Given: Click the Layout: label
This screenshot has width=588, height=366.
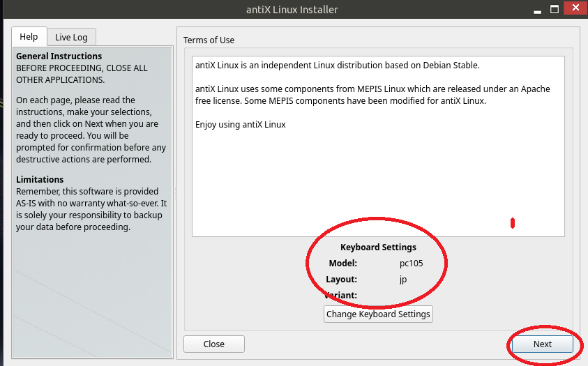Looking at the screenshot, I should [342, 279].
